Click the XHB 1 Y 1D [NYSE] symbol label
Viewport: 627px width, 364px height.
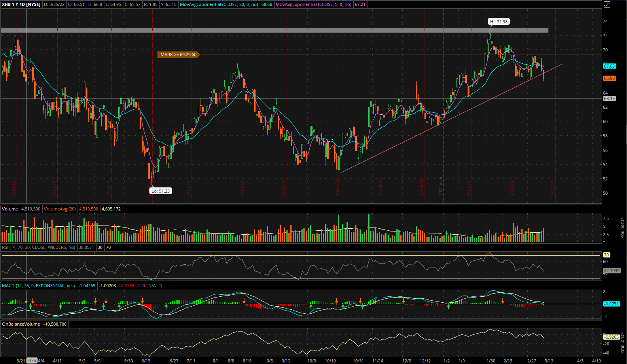click(x=21, y=4)
